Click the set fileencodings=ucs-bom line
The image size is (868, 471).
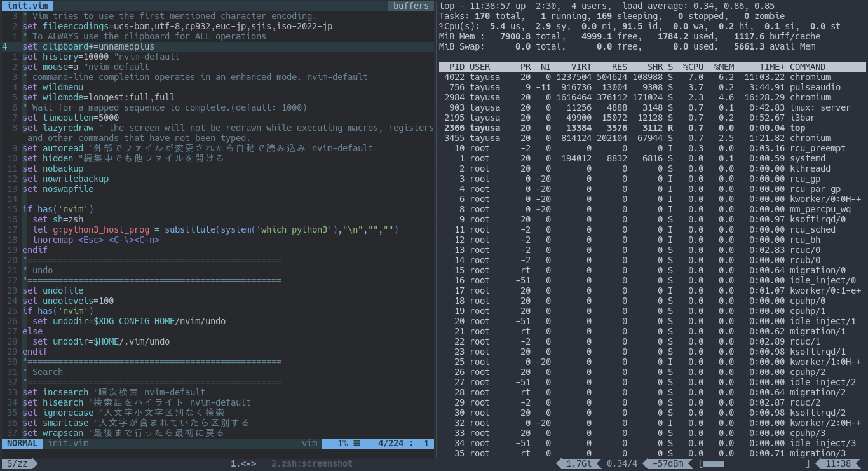[x=177, y=26]
